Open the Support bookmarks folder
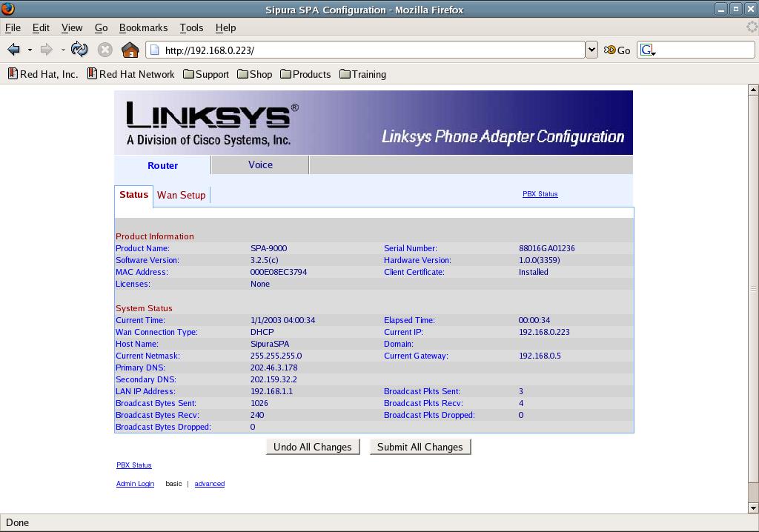759x532 pixels. pyautogui.click(x=205, y=74)
